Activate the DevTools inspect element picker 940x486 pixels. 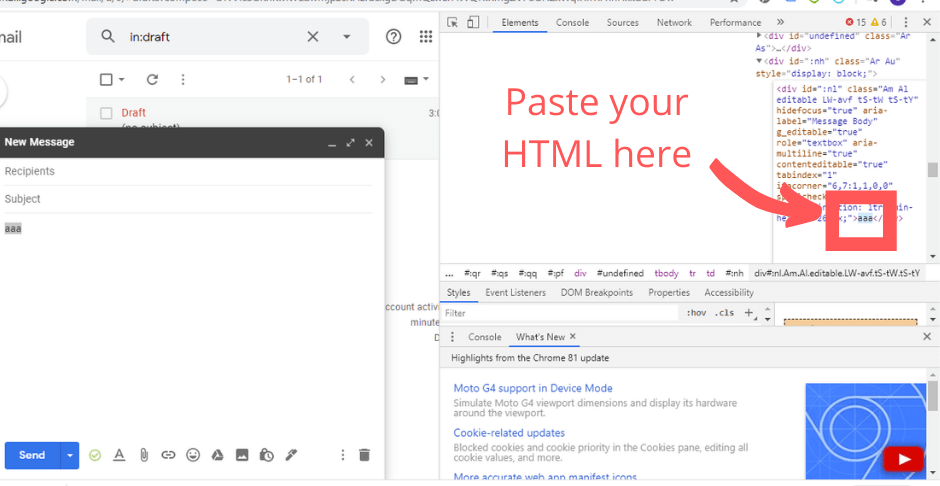click(453, 22)
